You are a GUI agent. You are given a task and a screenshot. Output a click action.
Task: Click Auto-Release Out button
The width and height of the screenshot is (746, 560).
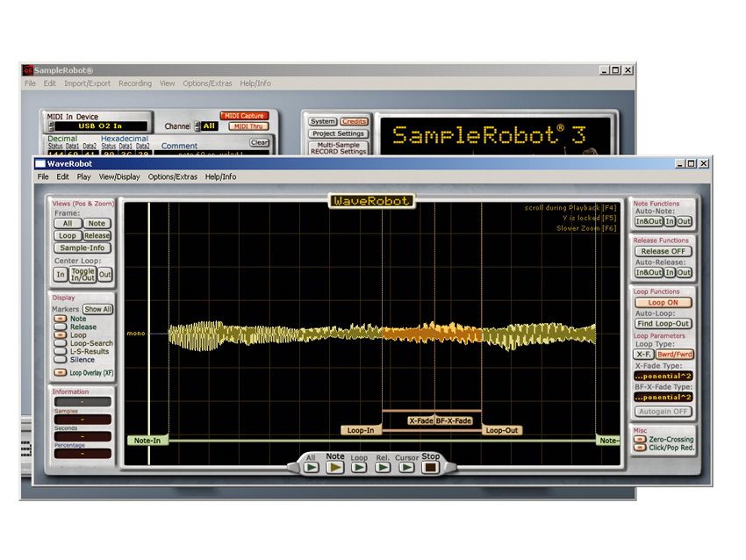click(x=685, y=273)
